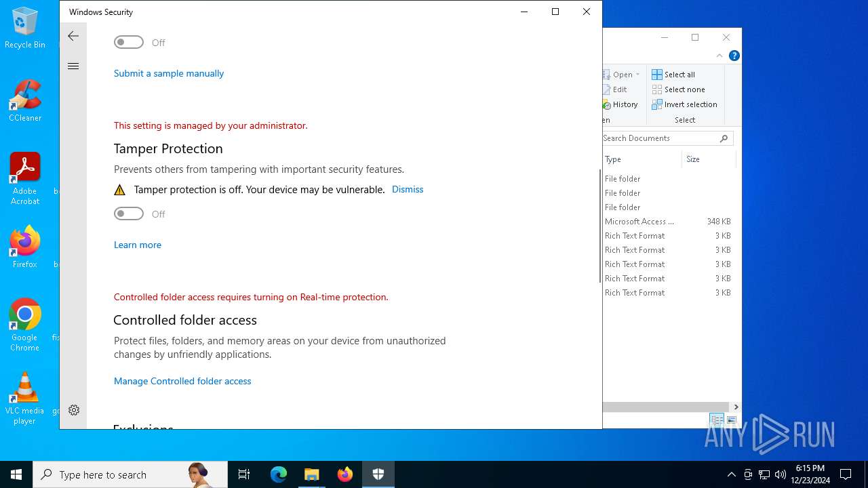Launch Microsoft Edge from the taskbar
The height and width of the screenshot is (488, 868).
(279, 474)
